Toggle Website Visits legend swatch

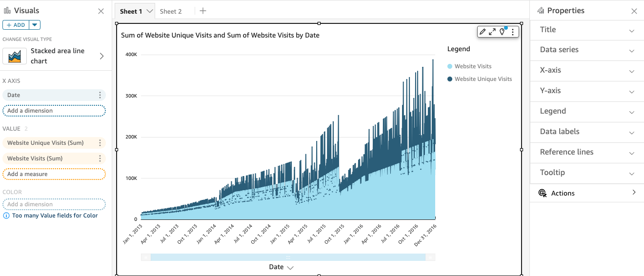pyautogui.click(x=450, y=66)
